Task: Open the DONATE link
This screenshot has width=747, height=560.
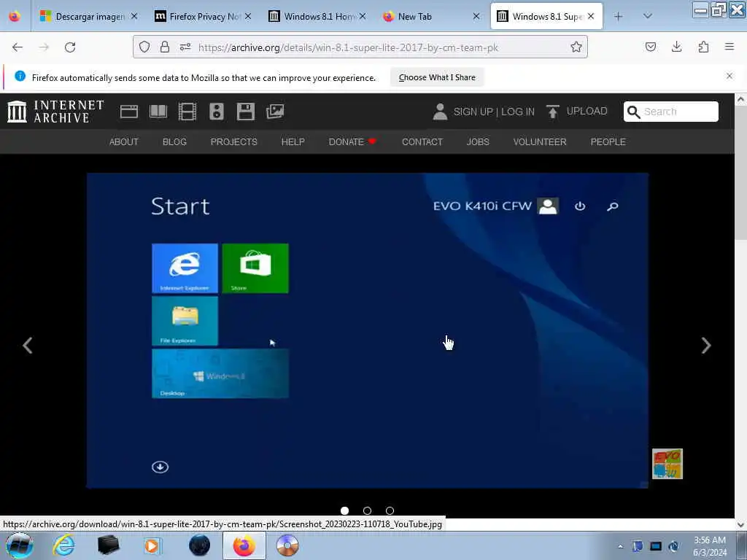Action: (352, 142)
